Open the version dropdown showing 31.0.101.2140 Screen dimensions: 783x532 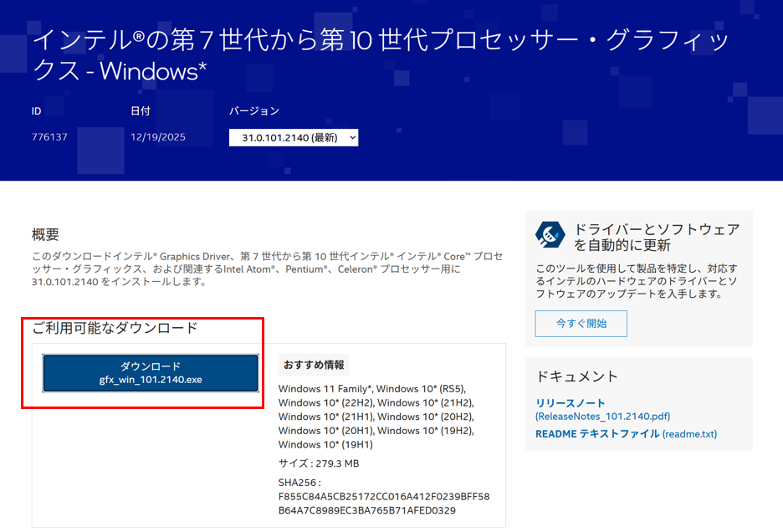(294, 138)
